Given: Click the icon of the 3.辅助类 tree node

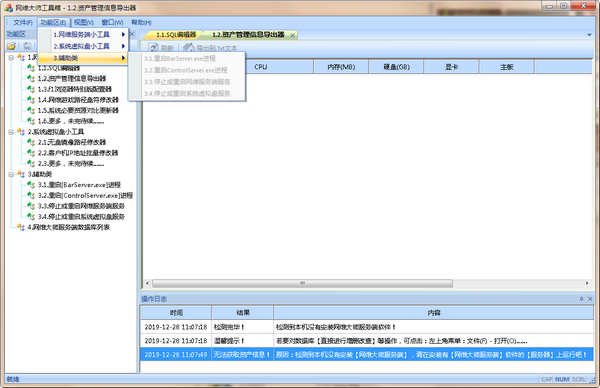Looking at the screenshot, I should tap(21, 174).
